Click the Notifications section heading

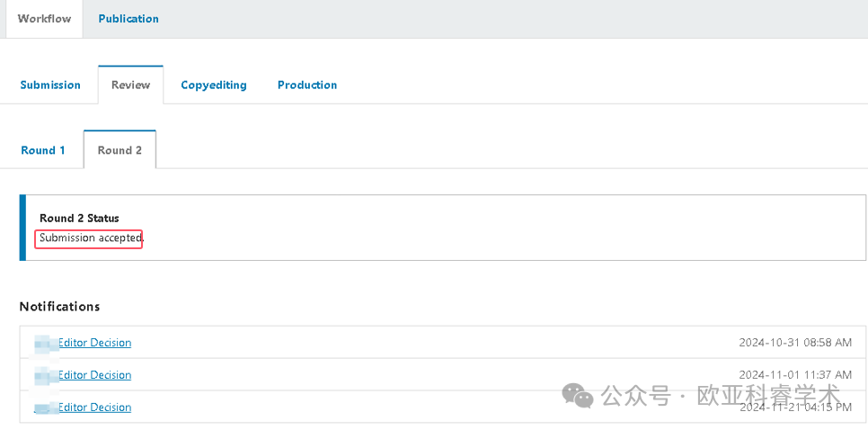pyautogui.click(x=59, y=307)
